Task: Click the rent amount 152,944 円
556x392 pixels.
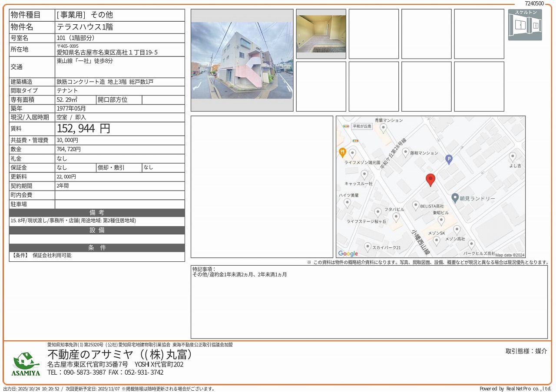Action: tap(83, 128)
